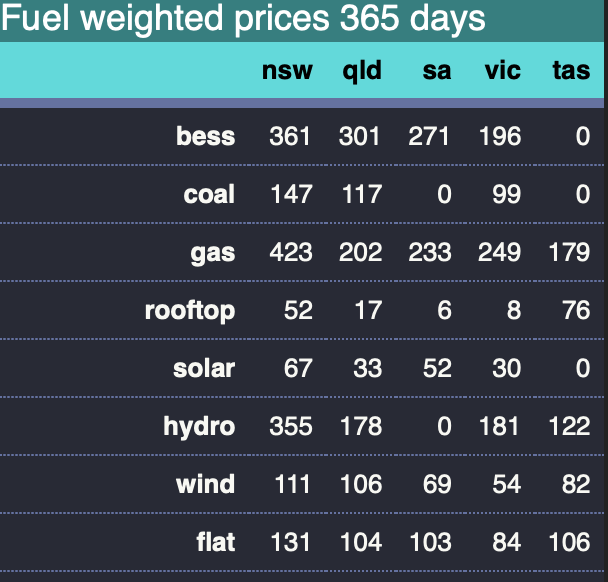This screenshot has height=582, width=608.
Task: Click hydro nsw value 355
Action: [291, 426]
